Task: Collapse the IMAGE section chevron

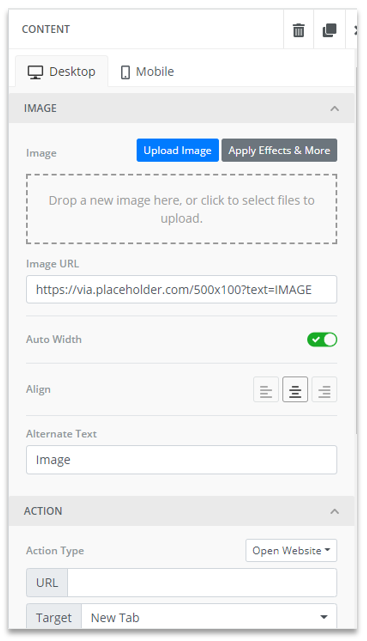Action: pyautogui.click(x=334, y=109)
